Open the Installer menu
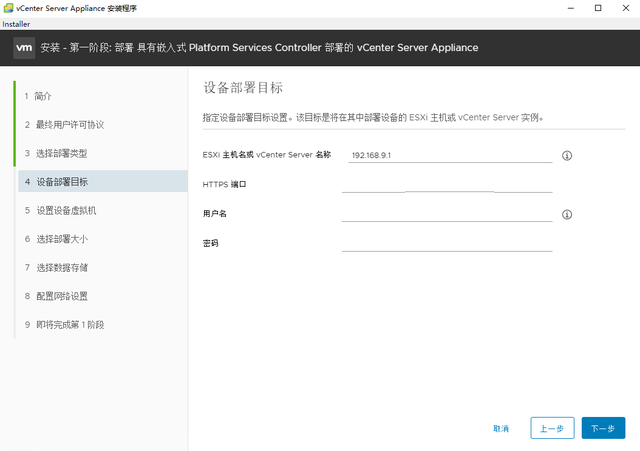 pyautogui.click(x=16, y=24)
